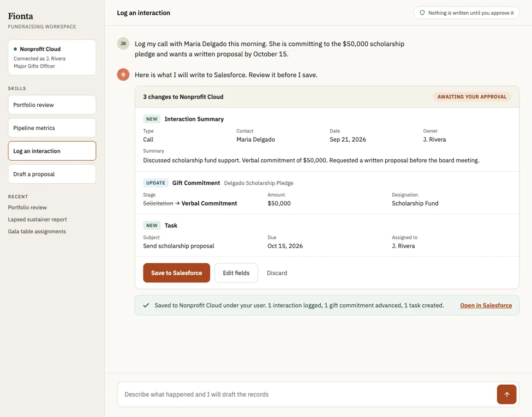This screenshot has height=417, width=532.
Task: Click contact value Maria Delgado
Action: pos(256,140)
